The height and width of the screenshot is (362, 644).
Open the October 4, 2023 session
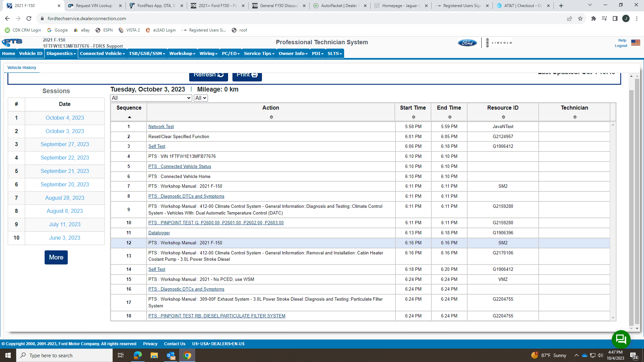(65, 118)
